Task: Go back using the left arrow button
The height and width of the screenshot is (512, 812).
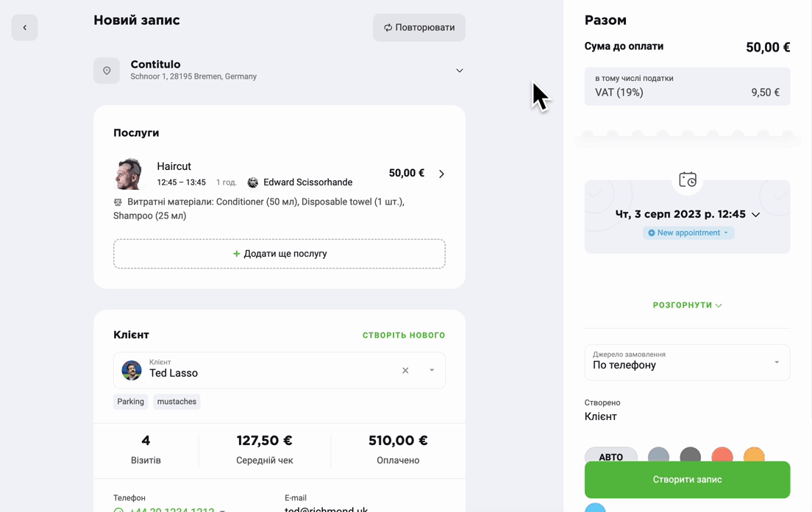Action: pos(24,27)
